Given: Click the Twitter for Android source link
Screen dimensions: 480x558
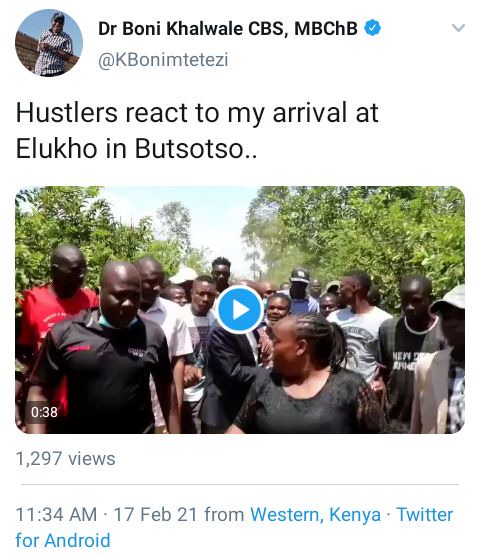Looking at the screenshot, I should click(234, 527).
